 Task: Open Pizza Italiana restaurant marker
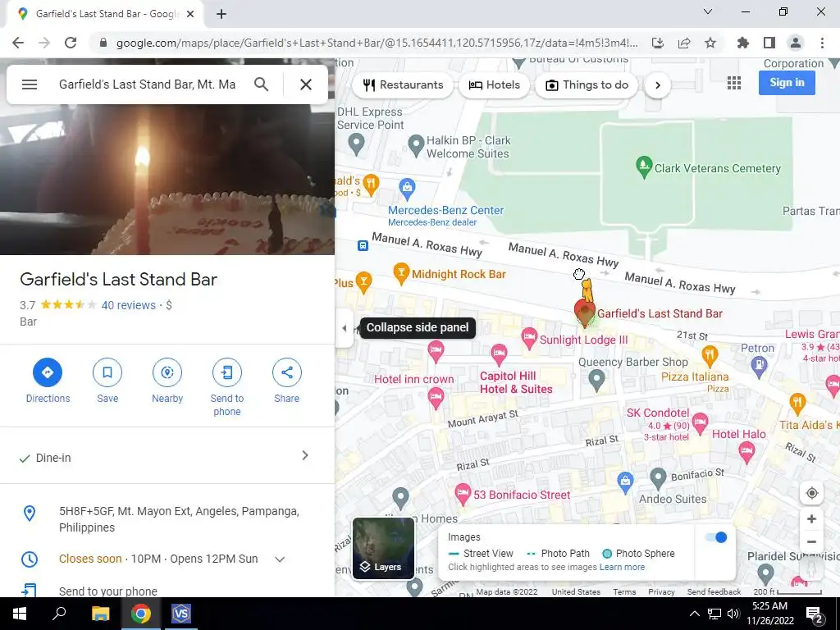pyautogui.click(x=710, y=355)
